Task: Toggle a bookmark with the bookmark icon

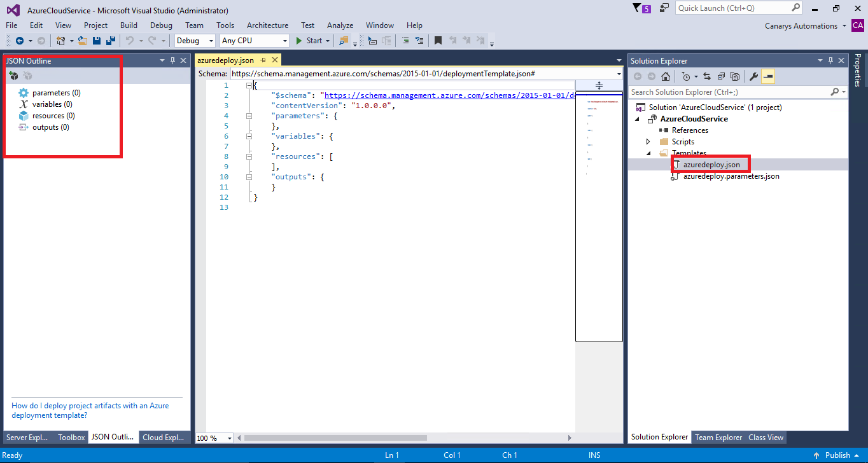Action: point(438,41)
